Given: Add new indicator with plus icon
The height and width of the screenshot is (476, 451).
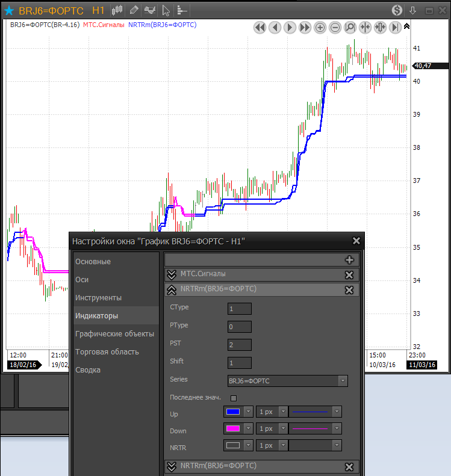Looking at the screenshot, I should pos(349,260).
